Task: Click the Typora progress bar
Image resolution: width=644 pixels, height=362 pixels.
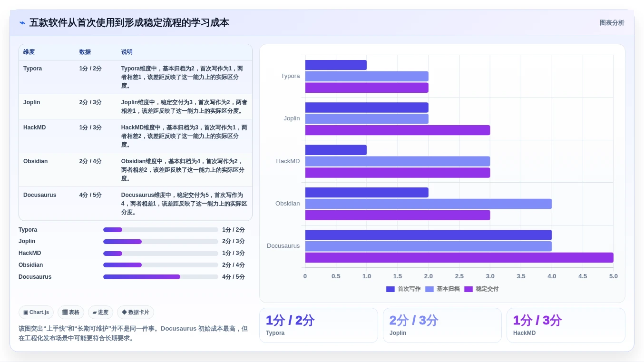Action: (161, 230)
